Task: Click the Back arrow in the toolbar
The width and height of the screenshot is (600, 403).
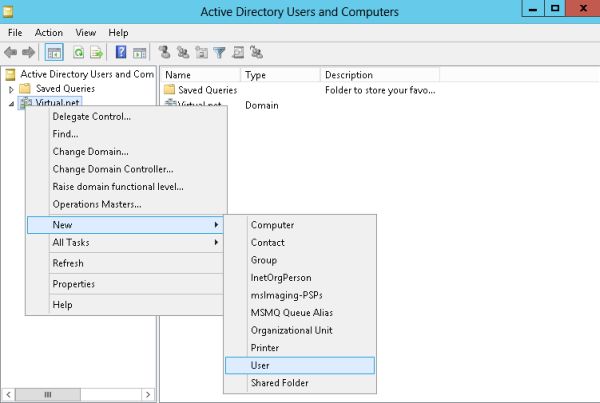Action: [x=11, y=52]
